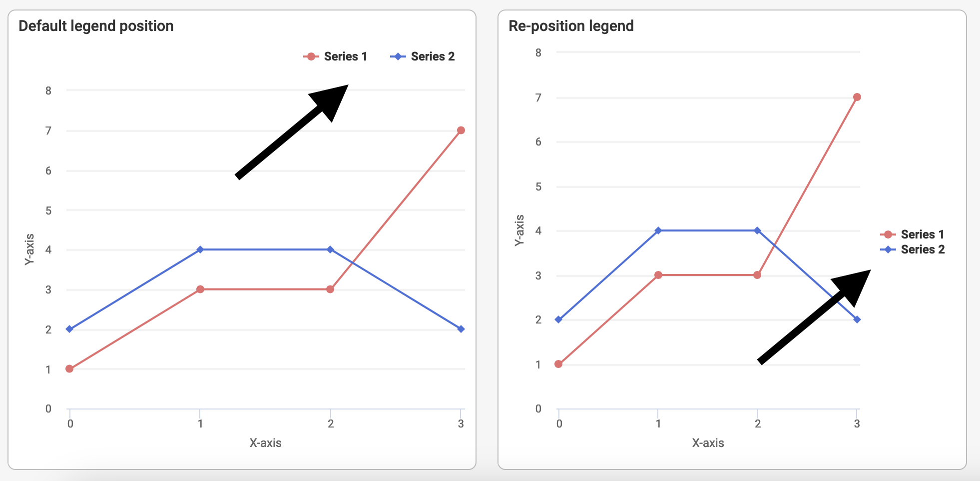Toggle Series 2 label in the top legend
Image resolution: width=980 pixels, height=481 pixels.
(x=433, y=56)
